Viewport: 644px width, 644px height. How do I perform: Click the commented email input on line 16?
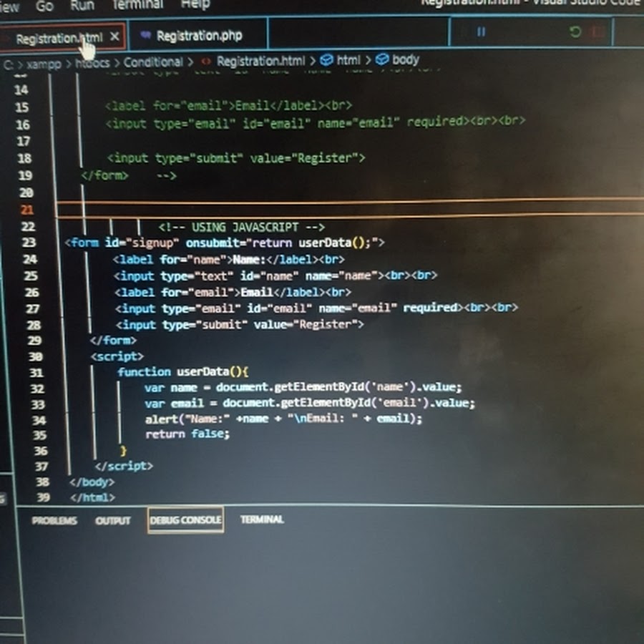point(316,122)
